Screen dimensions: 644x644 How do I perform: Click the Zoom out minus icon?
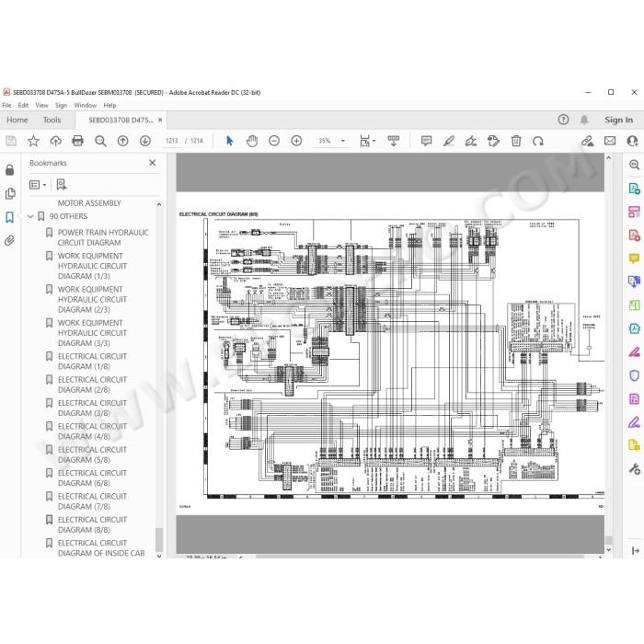tap(274, 141)
